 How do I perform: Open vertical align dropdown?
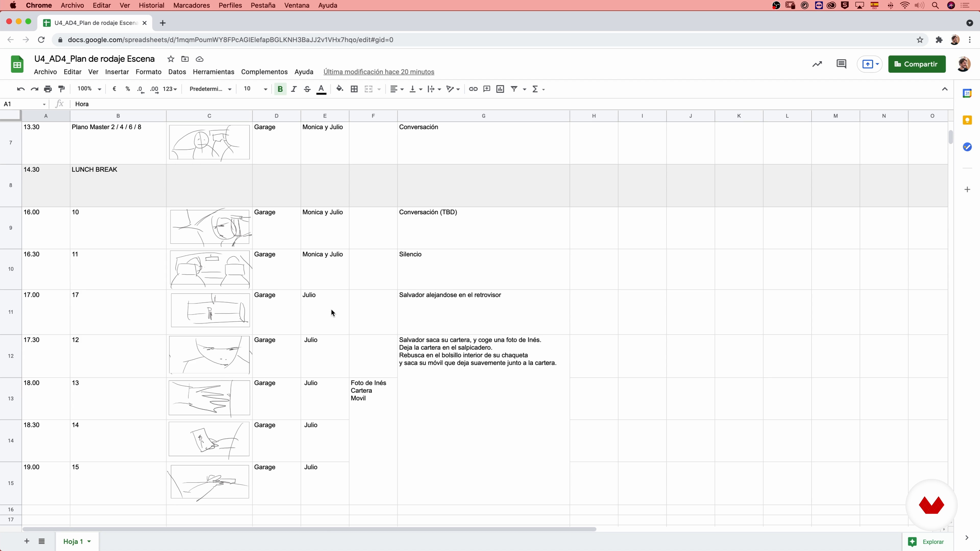pyautogui.click(x=415, y=89)
